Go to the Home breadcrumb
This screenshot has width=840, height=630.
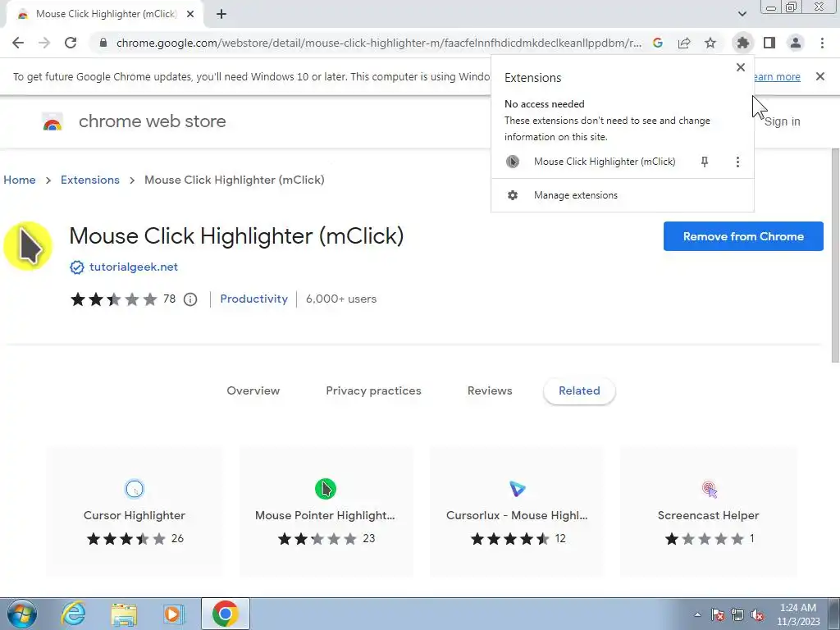pos(20,180)
